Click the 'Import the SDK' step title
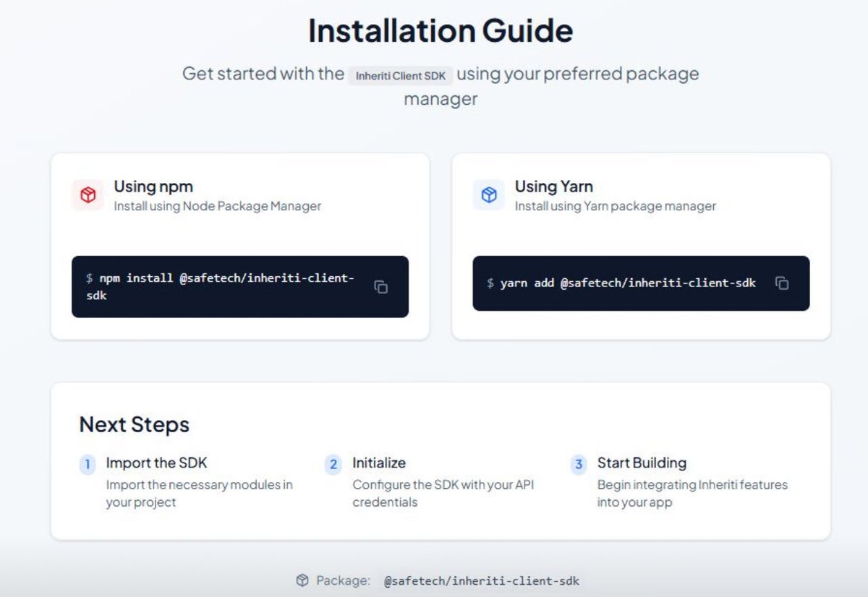 point(156,463)
